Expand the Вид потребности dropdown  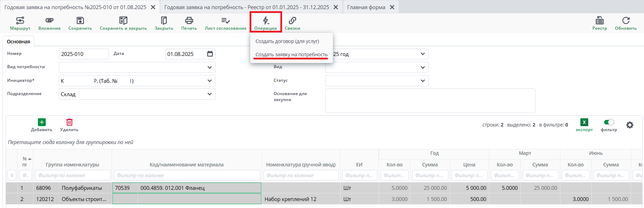209,67
